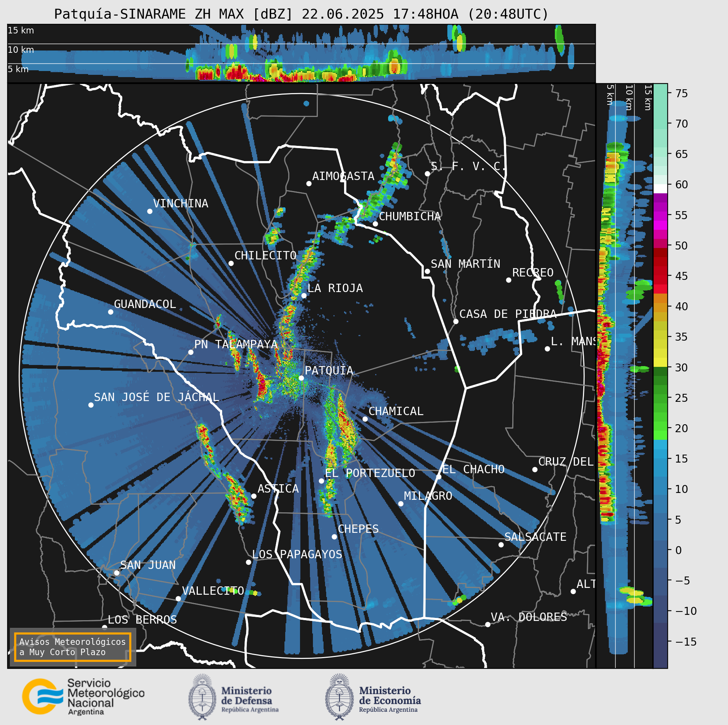Click the SAN JUAN city label
728x725 pixels.
pos(148,565)
